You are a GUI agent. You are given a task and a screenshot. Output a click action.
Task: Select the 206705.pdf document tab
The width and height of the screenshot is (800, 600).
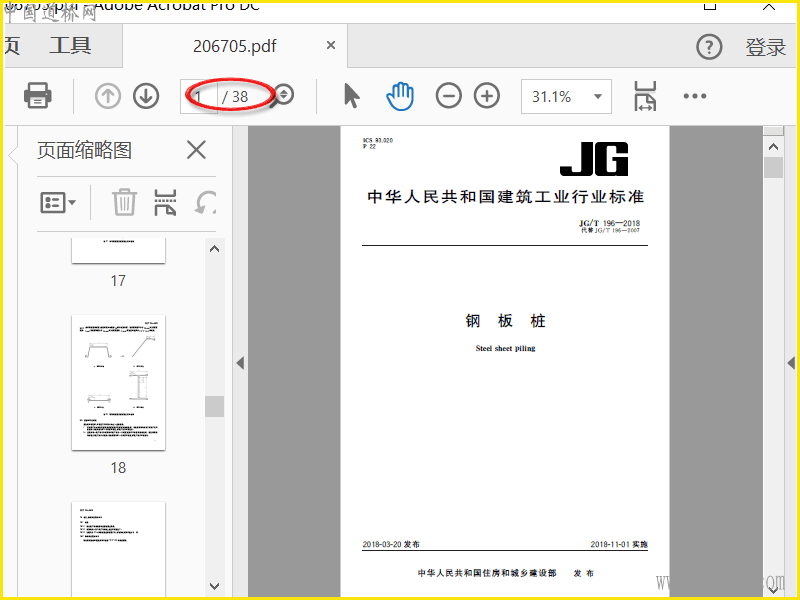(x=235, y=46)
